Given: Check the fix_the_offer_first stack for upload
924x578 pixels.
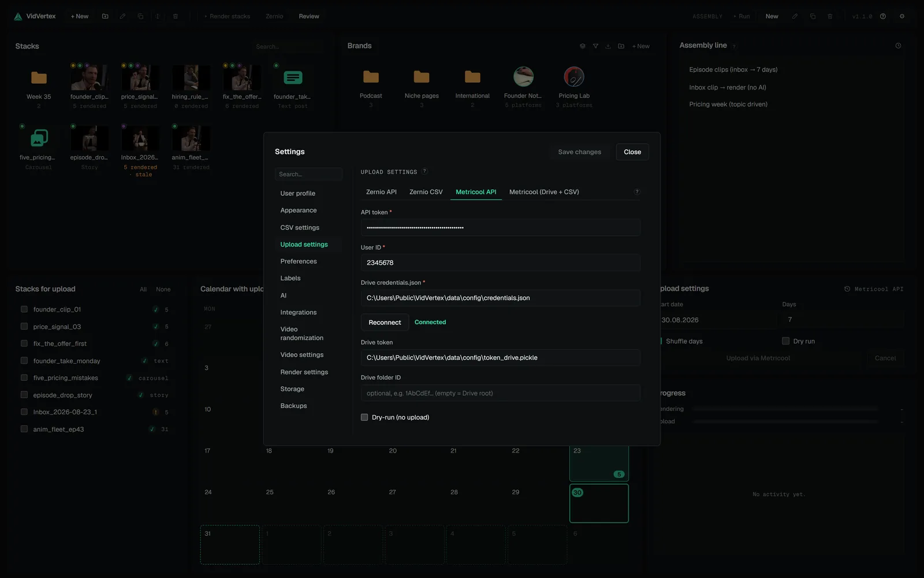Looking at the screenshot, I should click(24, 343).
